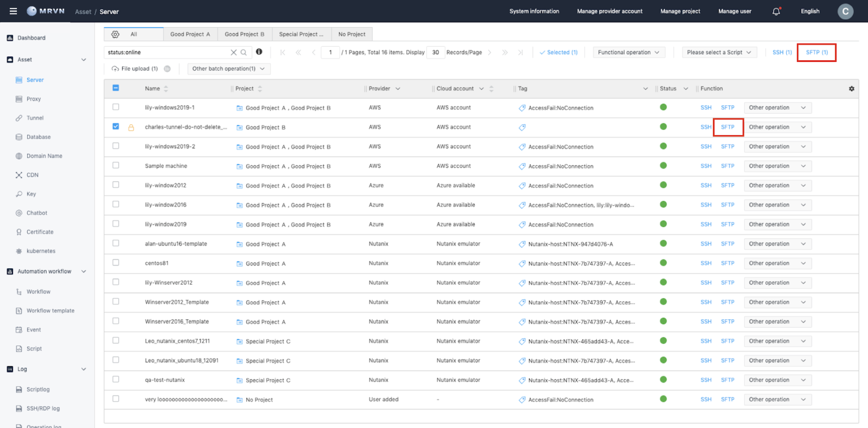The image size is (868, 428).
Task: Clear the status:online search filter
Action: 233,52
